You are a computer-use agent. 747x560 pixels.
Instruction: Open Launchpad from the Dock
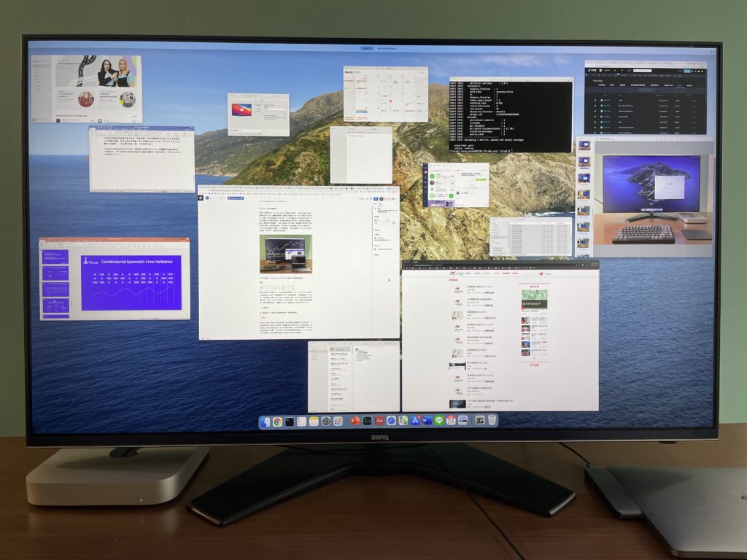[338, 421]
